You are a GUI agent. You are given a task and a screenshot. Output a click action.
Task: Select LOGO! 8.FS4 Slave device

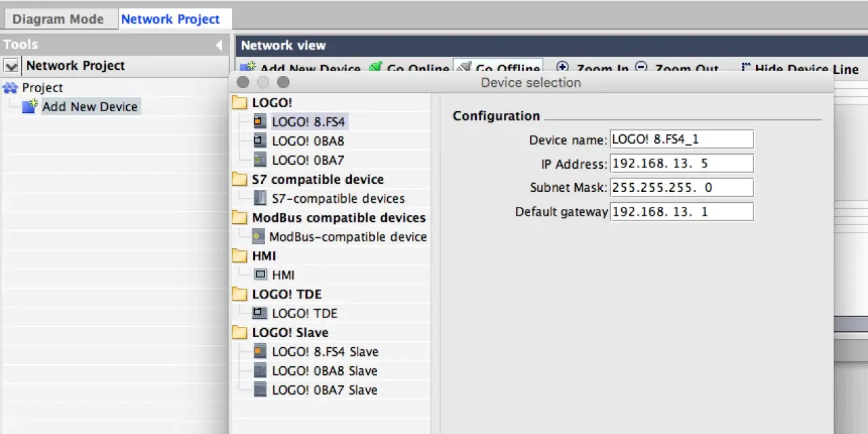point(325,351)
